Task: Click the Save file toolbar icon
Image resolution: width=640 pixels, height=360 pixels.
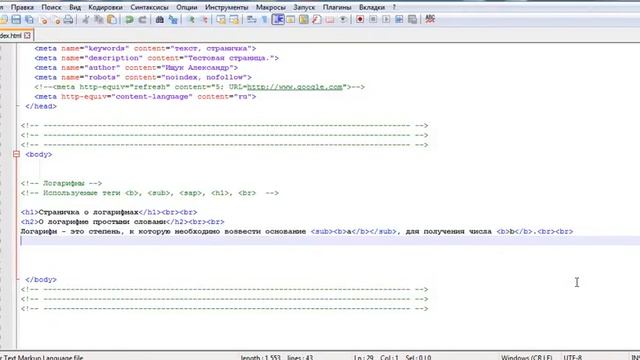Action: coord(16,19)
